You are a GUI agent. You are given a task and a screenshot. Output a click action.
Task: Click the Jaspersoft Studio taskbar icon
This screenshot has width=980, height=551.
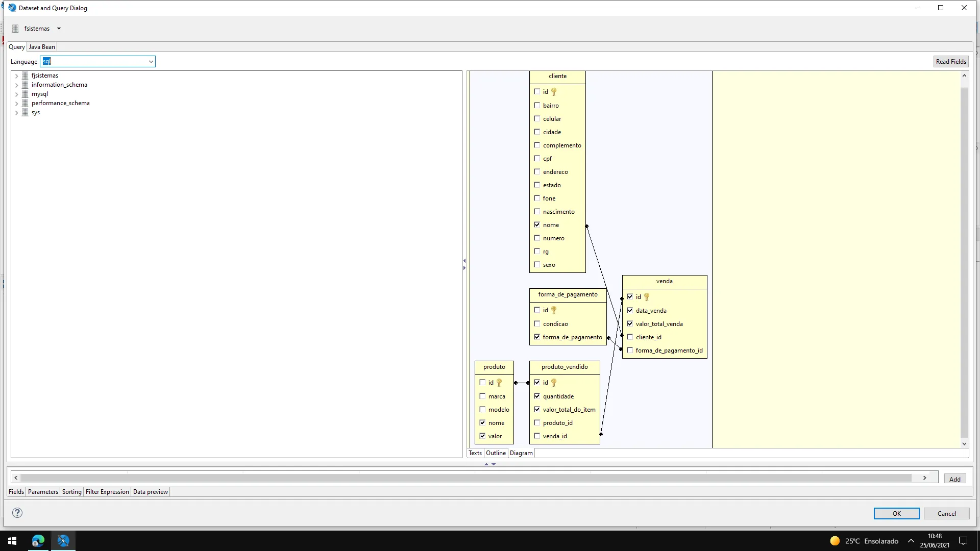tap(63, 541)
